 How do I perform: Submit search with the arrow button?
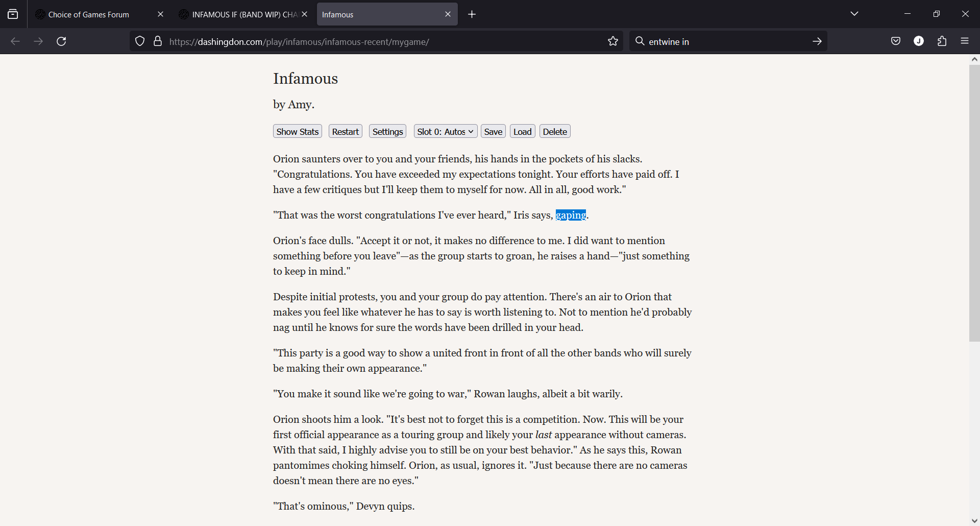point(817,41)
